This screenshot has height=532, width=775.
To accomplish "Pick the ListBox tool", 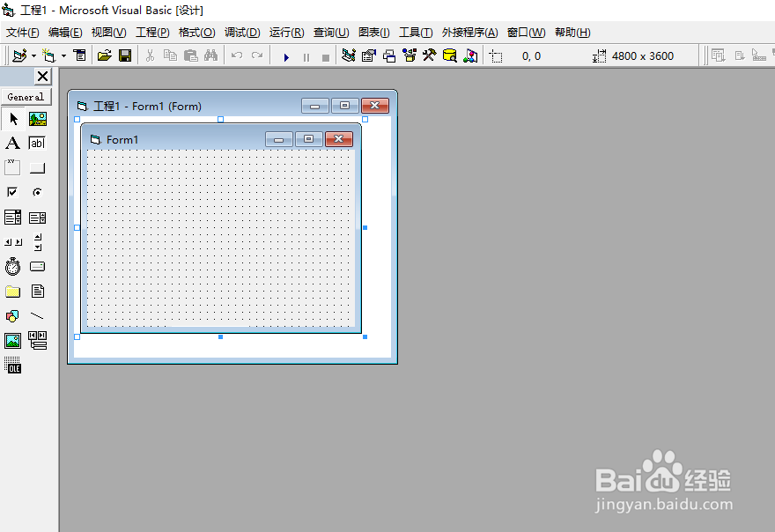I will (38, 217).
